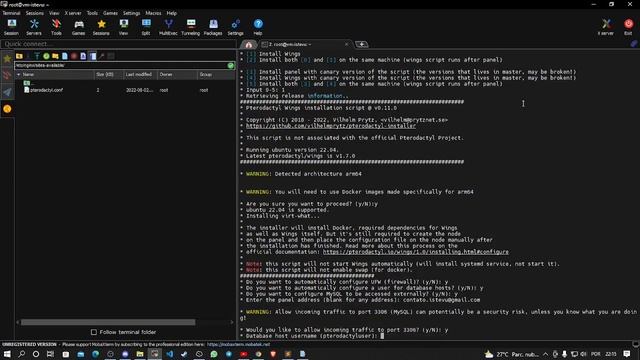Open Visual Studio Code from taskbar

(169, 354)
